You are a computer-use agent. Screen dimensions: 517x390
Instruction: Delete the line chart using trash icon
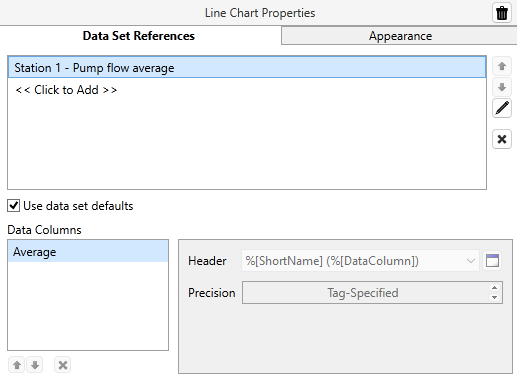502,13
